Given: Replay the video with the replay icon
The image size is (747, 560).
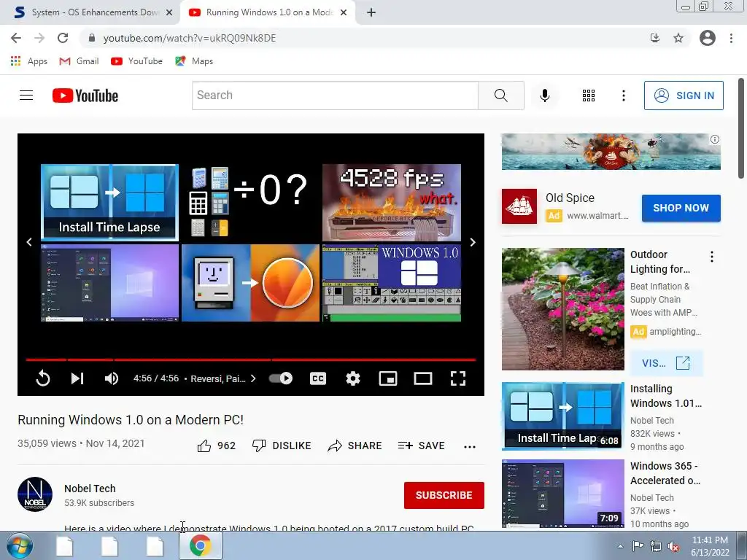Looking at the screenshot, I should pos(43,378).
